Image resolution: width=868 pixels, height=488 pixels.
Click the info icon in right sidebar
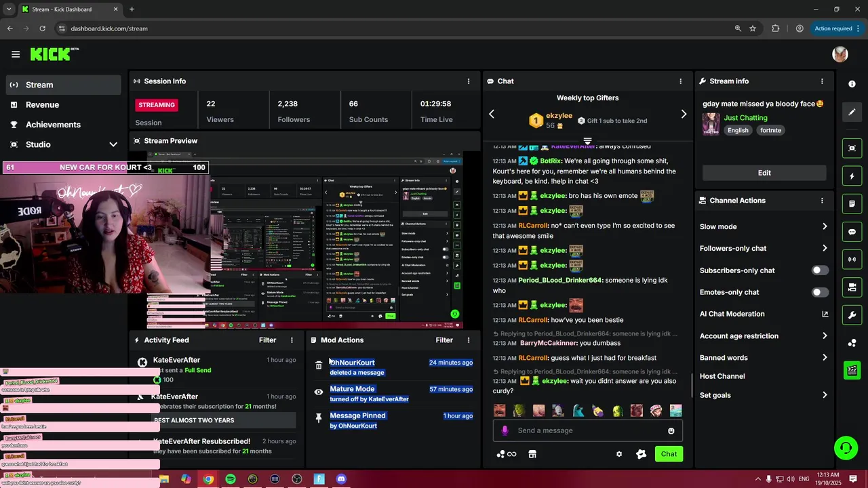coord(852,83)
